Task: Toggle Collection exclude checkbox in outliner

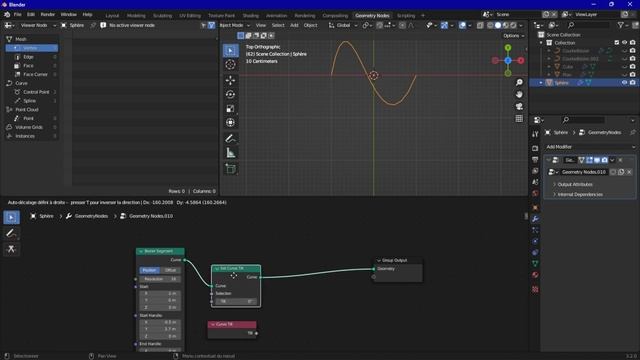Action: (617, 42)
